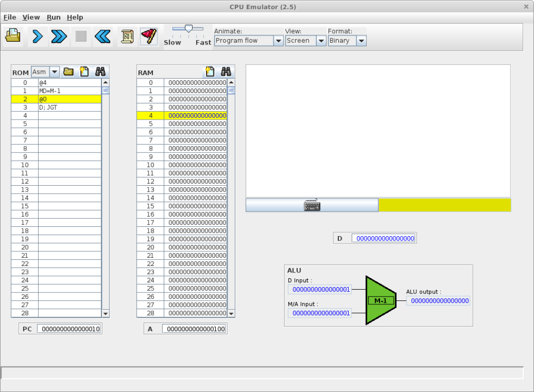This screenshot has width=534, height=392.
Task: Close the CPU Emulator window
Action: pos(526,6)
